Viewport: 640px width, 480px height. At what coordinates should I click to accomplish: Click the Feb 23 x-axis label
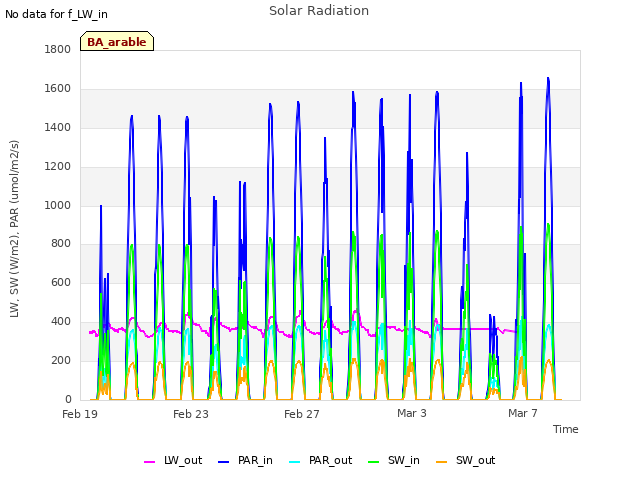(191, 414)
